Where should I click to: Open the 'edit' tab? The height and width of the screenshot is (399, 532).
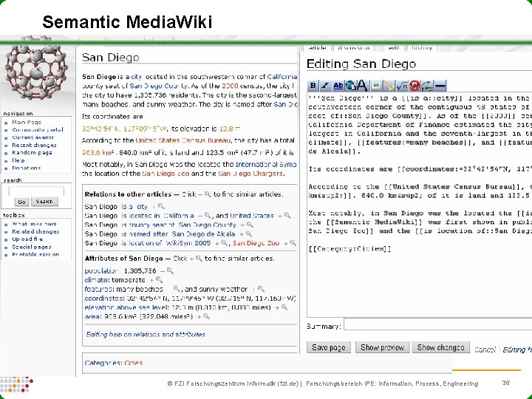coord(394,48)
